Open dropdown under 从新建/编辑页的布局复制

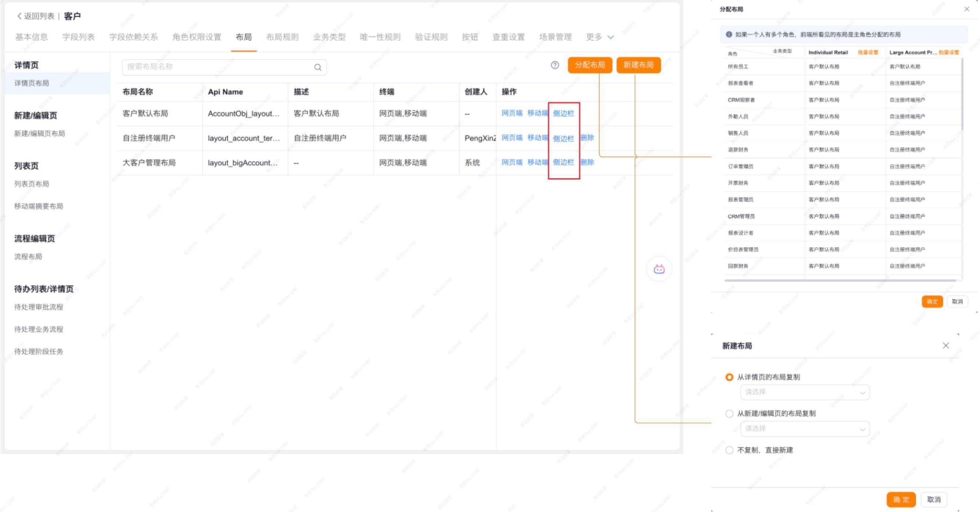click(804, 429)
